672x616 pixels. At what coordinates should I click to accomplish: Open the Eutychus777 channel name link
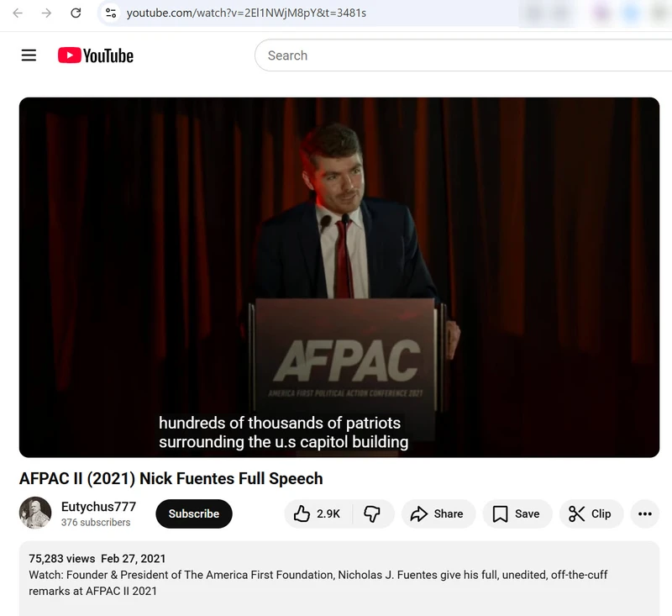click(x=98, y=507)
